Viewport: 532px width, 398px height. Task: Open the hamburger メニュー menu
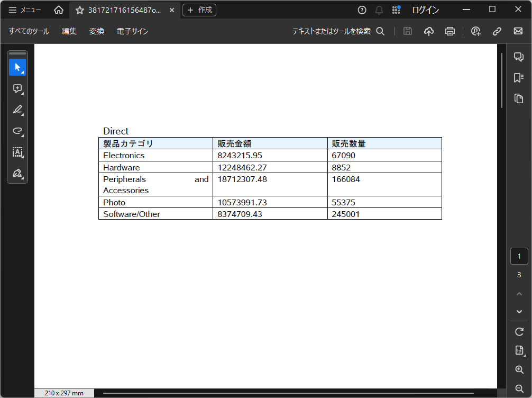tap(24, 10)
